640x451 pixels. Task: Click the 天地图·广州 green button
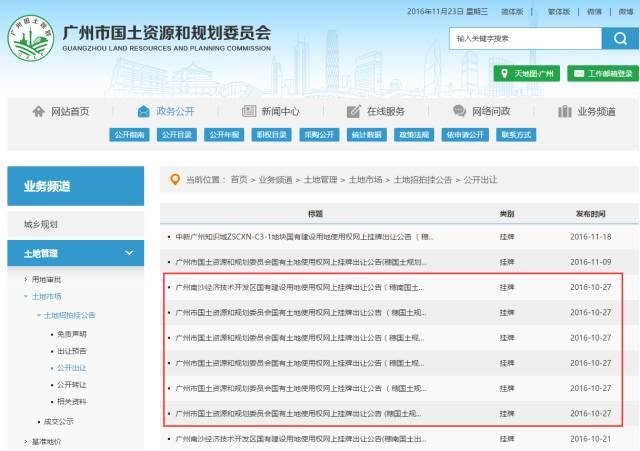[x=526, y=73]
